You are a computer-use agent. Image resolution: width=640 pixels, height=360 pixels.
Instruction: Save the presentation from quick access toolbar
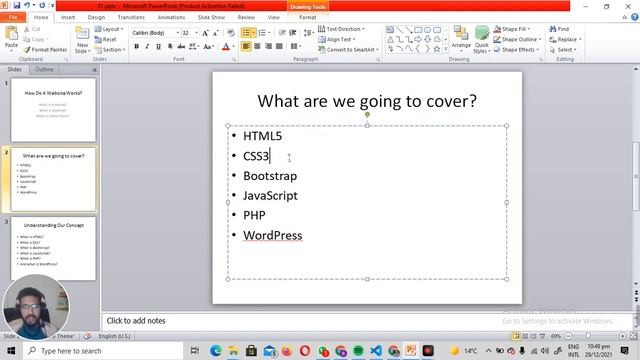point(17,6)
